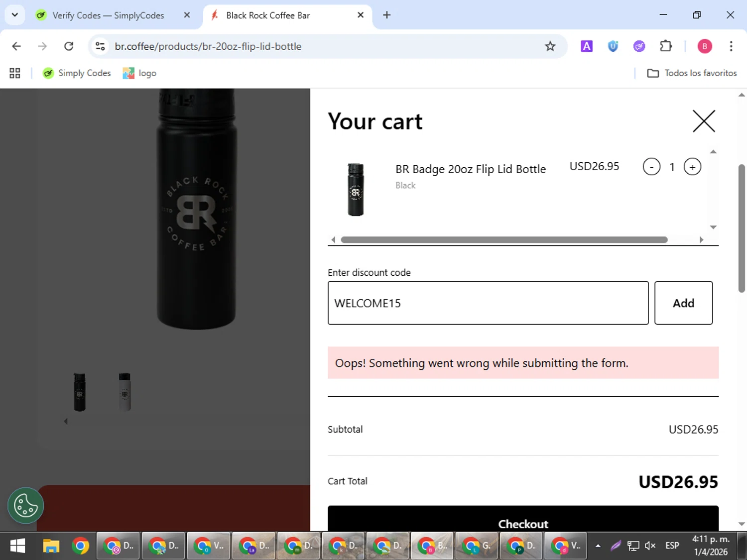Close the Black Rock Coffee Bar tab
This screenshot has height=560, width=747.
pyautogui.click(x=361, y=15)
